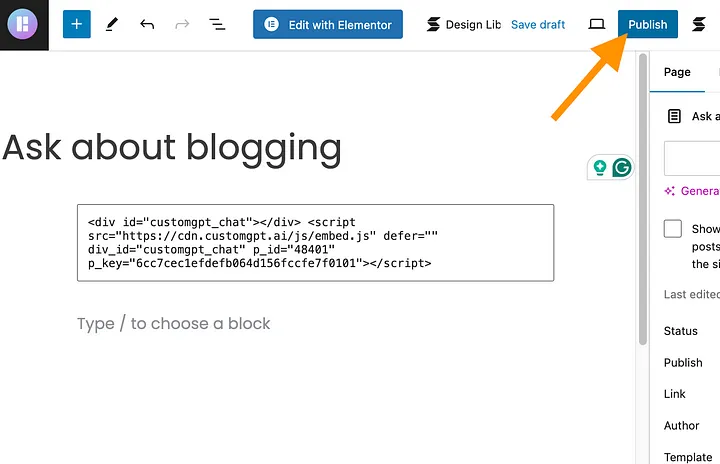Click the green lightbulb suggestion icon
Viewport: 720px width, 464px height.
601,168
